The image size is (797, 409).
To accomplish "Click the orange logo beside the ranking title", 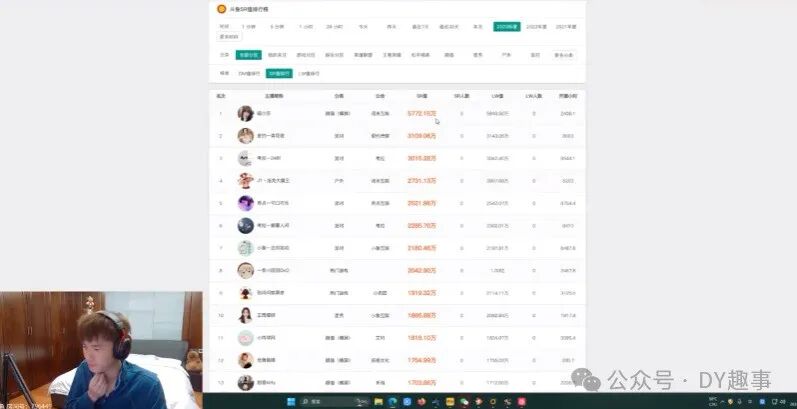I will click(x=222, y=9).
